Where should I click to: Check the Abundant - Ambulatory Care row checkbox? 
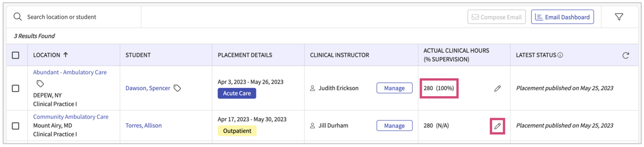tap(15, 88)
